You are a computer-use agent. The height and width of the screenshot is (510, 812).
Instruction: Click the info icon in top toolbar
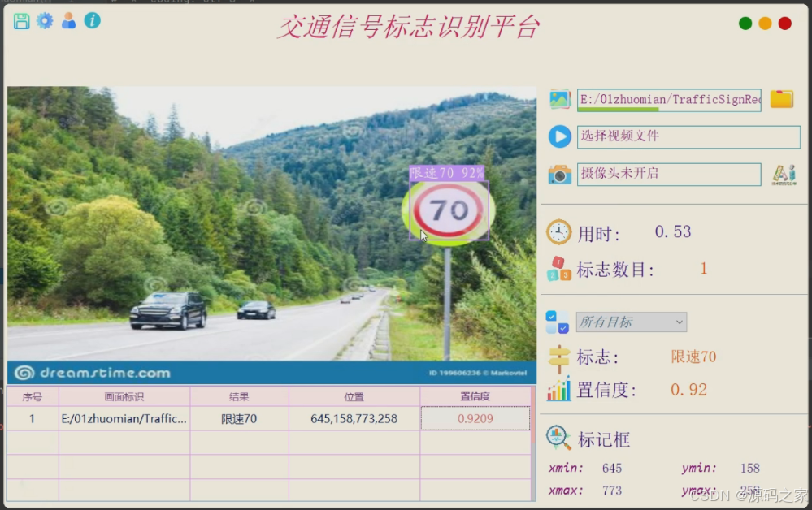[92, 21]
